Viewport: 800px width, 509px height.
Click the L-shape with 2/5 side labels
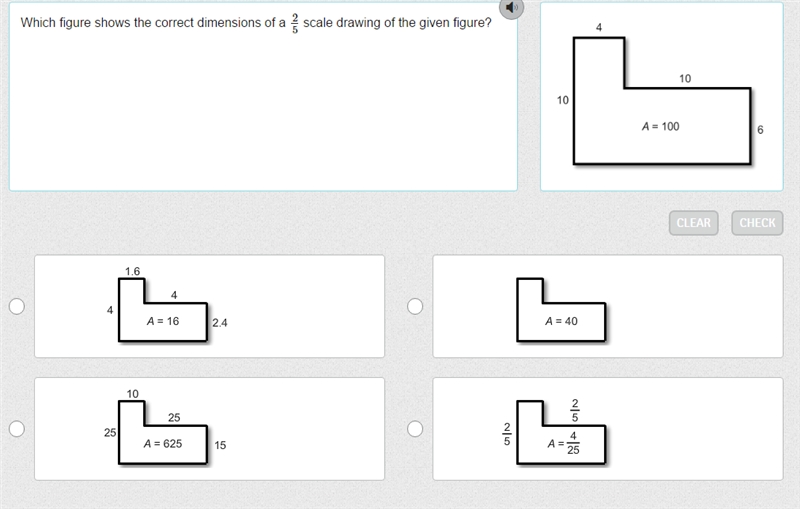click(x=561, y=432)
